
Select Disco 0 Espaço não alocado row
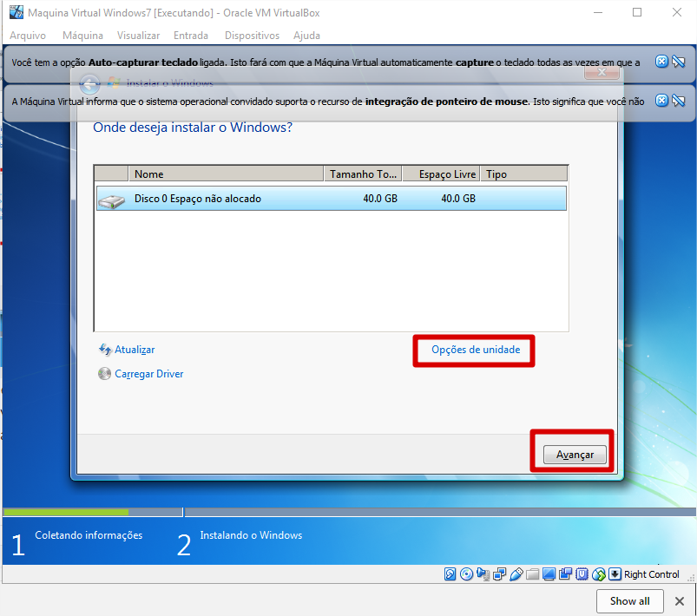point(332,198)
